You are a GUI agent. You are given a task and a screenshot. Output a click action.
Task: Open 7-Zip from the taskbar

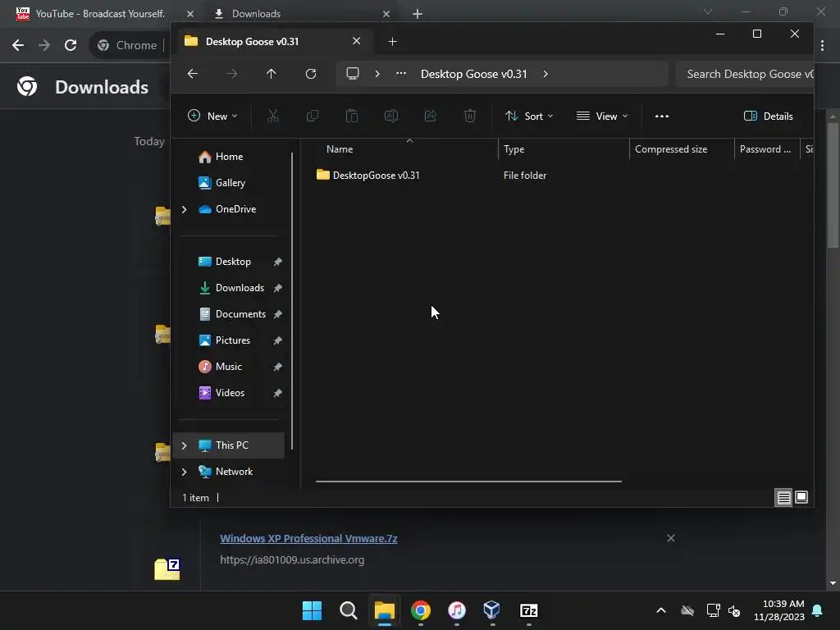529,610
